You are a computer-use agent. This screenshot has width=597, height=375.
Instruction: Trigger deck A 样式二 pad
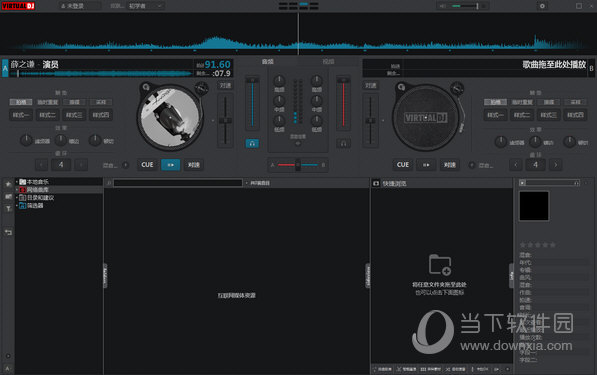48,115
